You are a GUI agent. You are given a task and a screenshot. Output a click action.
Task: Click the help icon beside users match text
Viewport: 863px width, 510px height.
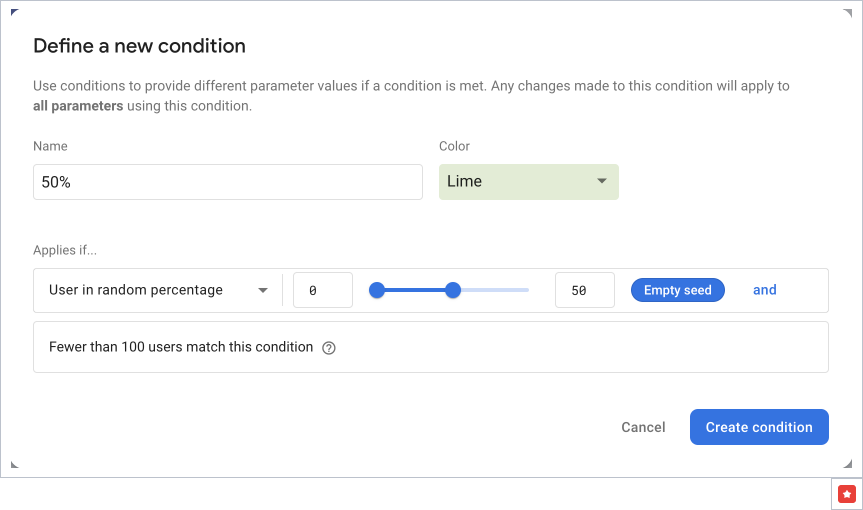pos(329,348)
